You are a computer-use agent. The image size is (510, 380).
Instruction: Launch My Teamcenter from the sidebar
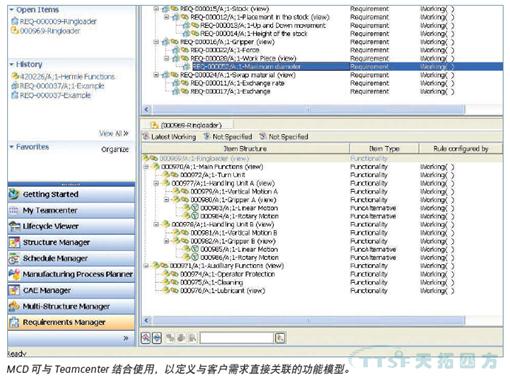[x=14, y=210]
